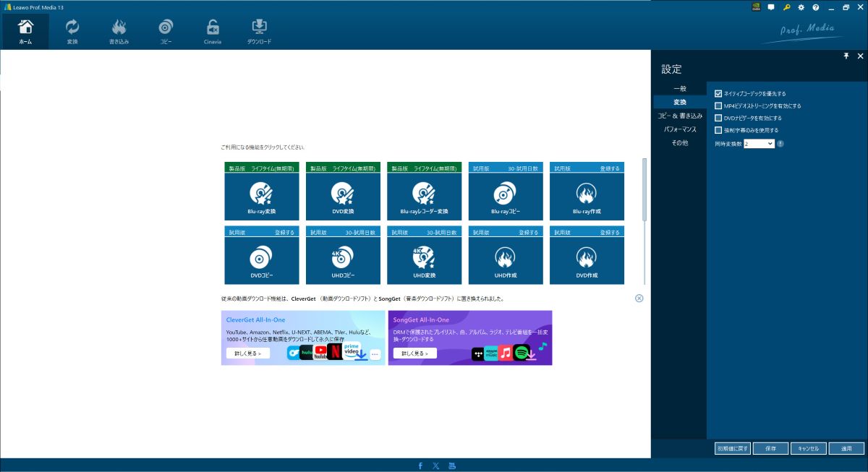This screenshot has width=868, height=472.
Task: Enable MP4ビデオストリーミングを有効にする checkbox
Action: pyautogui.click(x=718, y=106)
